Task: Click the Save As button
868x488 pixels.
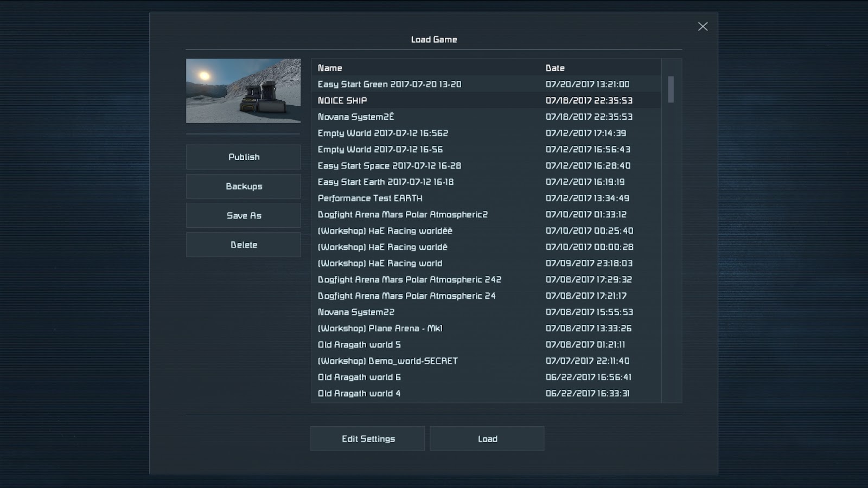Action: (x=243, y=215)
